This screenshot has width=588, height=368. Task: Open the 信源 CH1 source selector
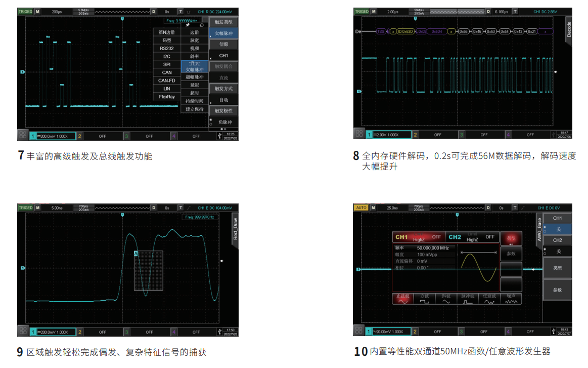point(222,55)
